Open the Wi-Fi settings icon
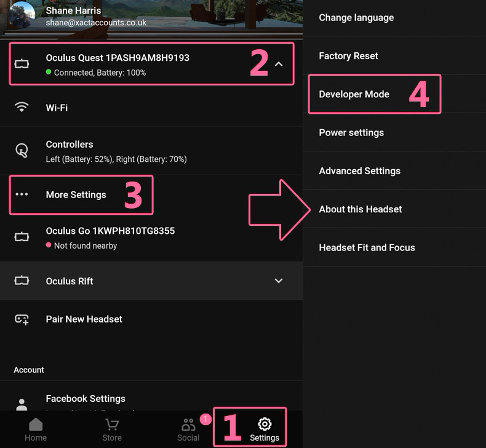This screenshot has height=448, width=486. point(22,107)
